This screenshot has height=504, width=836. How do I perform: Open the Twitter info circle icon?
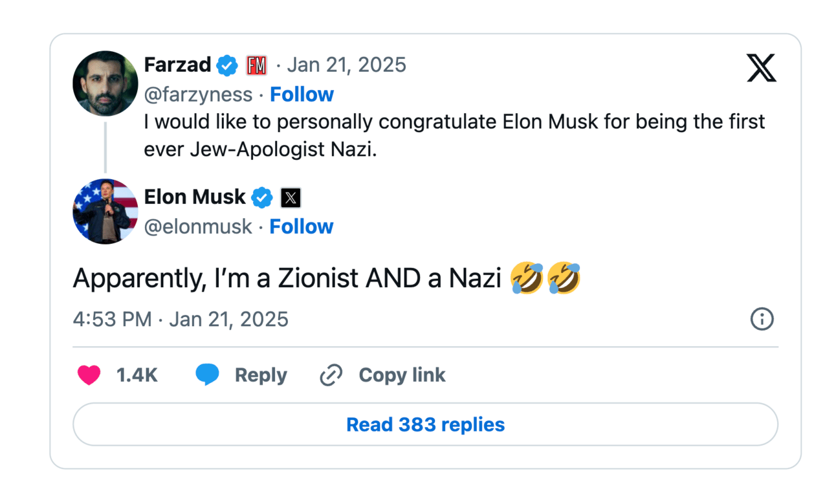(x=762, y=319)
